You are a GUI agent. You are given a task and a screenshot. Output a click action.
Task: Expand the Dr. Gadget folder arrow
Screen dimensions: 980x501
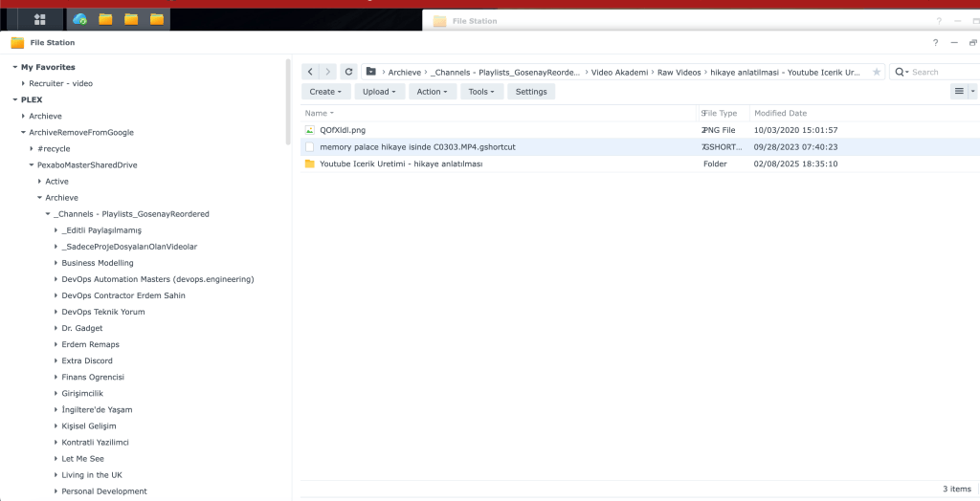pyautogui.click(x=56, y=328)
